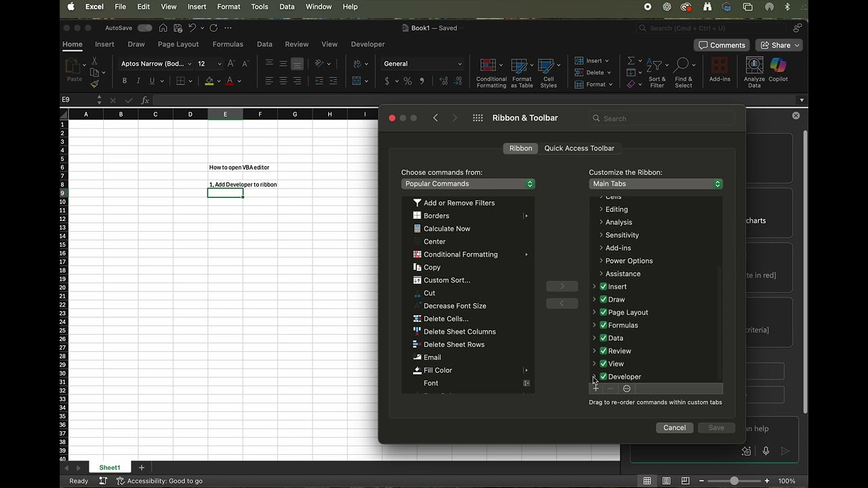The width and height of the screenshot is (868, 488).
Task: Expand the Analysis group in tabs list
Action: [601, 222]
